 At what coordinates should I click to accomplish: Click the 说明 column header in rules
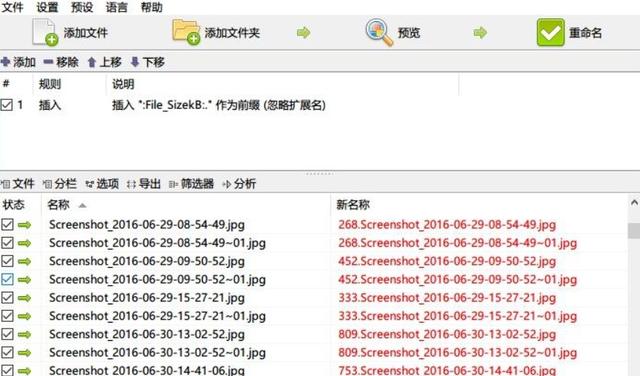tap(123, 84)
